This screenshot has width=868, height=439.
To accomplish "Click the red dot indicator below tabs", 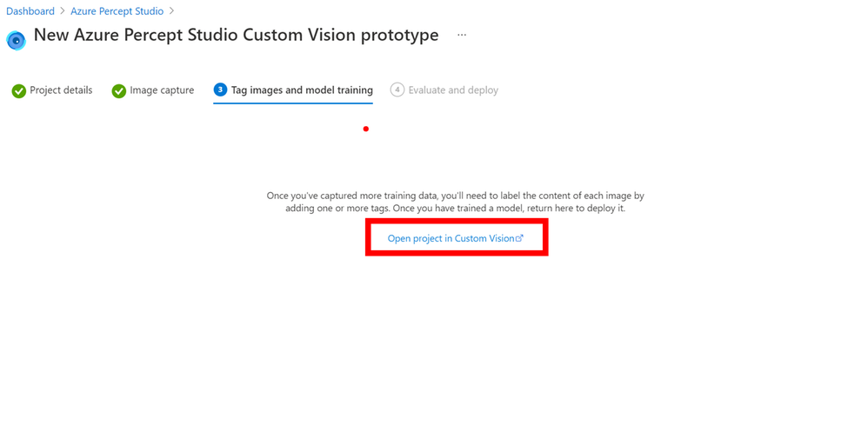I will coord(366,129).
